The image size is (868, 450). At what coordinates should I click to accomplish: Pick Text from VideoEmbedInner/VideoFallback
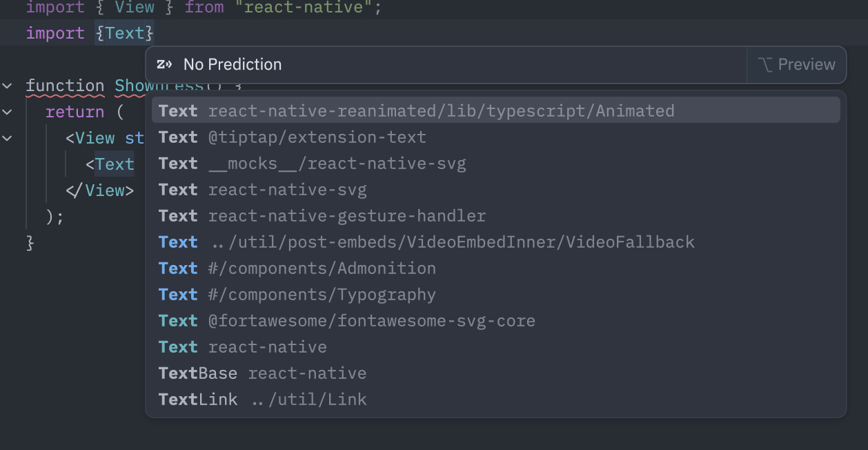click(426, 242)
